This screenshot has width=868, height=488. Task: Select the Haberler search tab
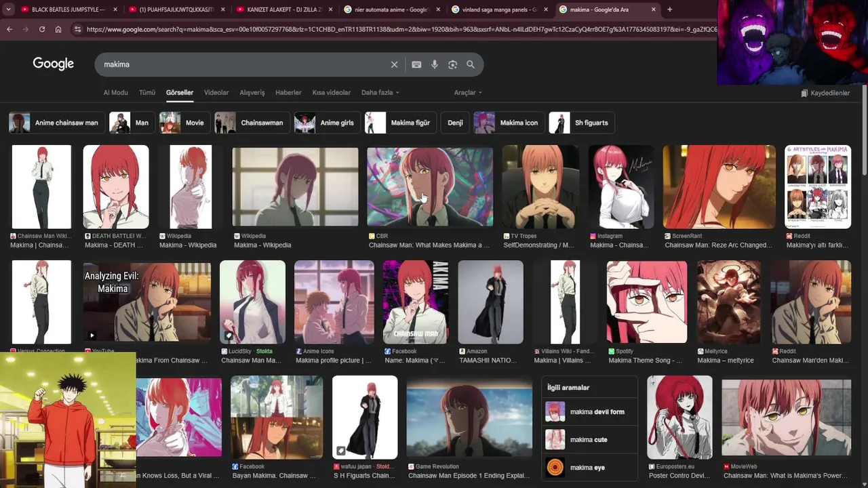288,92
